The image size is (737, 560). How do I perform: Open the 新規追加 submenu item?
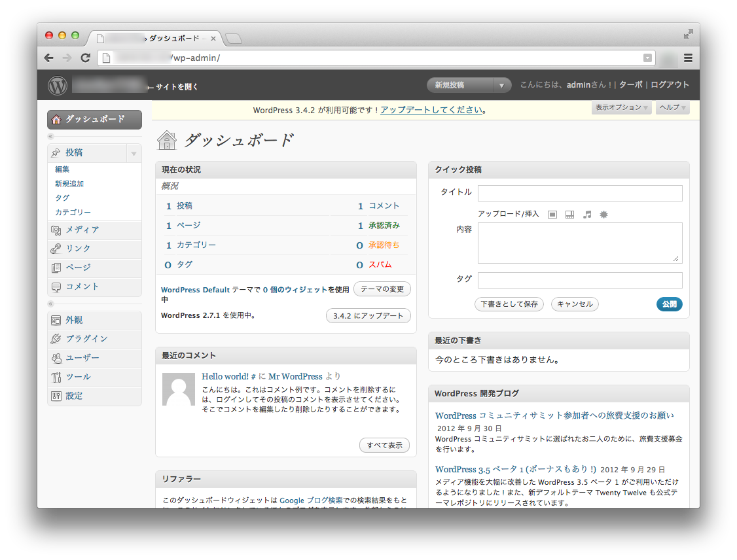click(x=69, y=184)
